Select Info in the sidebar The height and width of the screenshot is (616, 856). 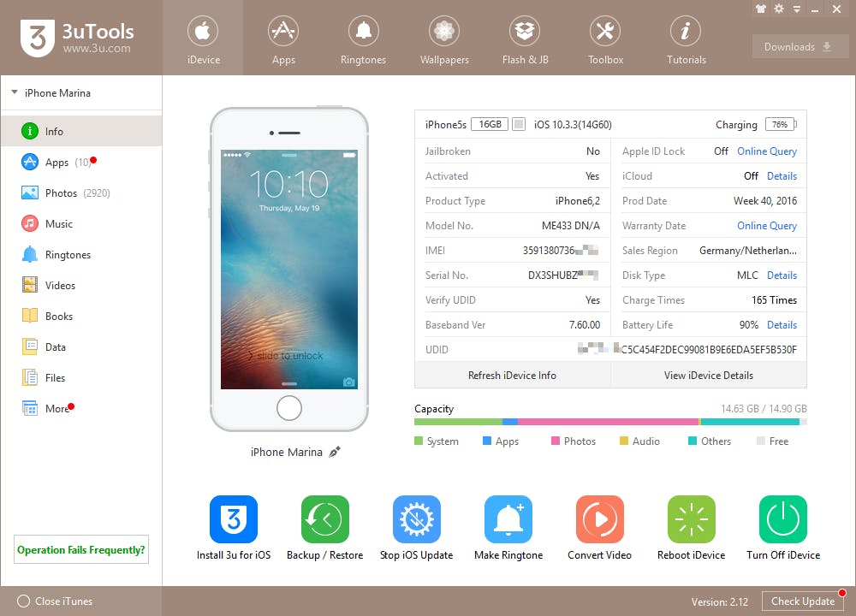coord(81,131)
